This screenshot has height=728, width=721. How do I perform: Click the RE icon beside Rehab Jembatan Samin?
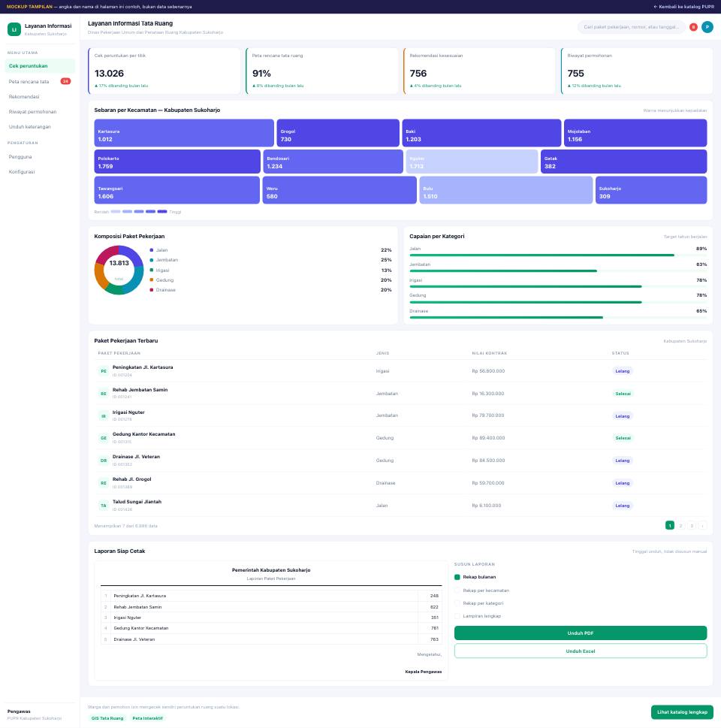(x=104, y=393)
